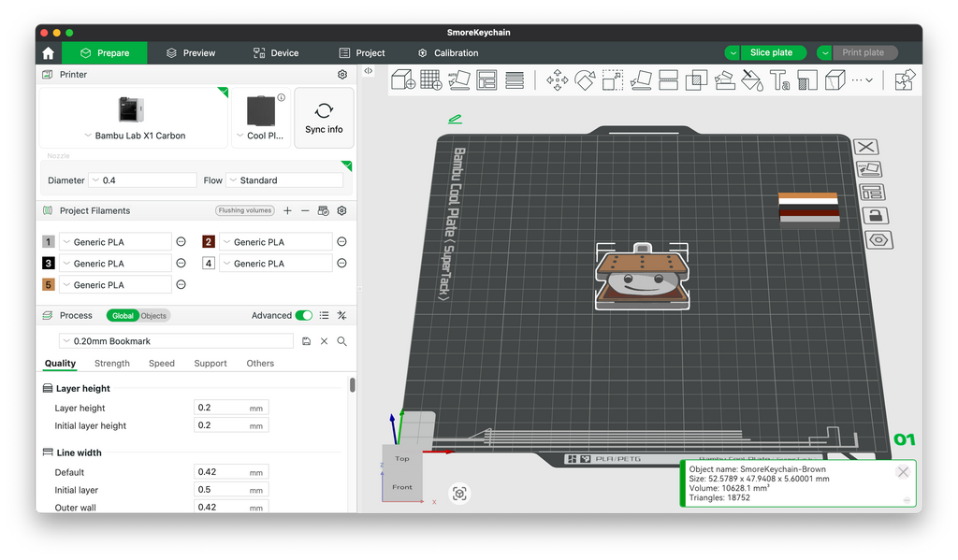Image resolution: width=958 pixels, height=560 pixels.
Task: Click filament 3 black color swatch
Action: pyautogui.click(x=49, y=264)
